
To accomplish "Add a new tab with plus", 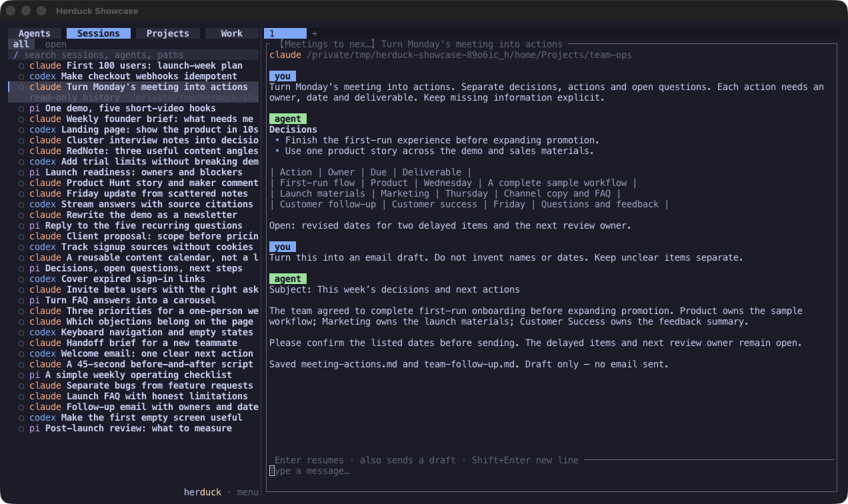I will 315,33.
